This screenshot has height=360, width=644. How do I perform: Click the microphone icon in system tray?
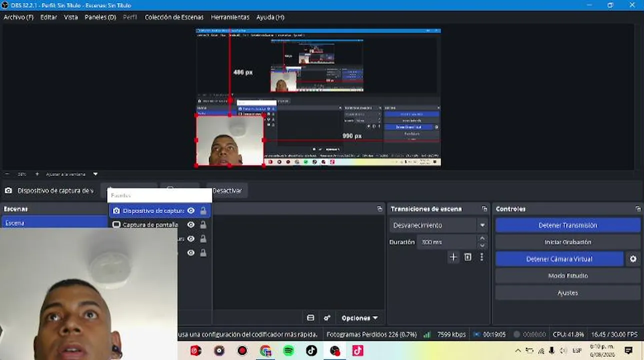pos(551,350)
